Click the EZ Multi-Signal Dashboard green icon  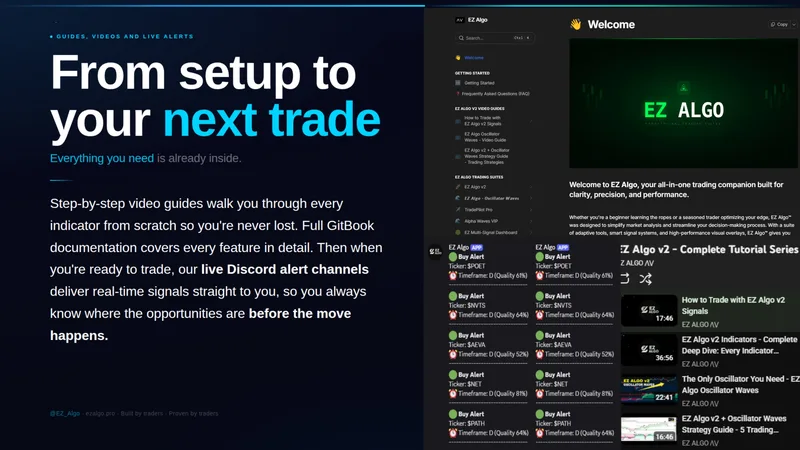pos(458,232)
